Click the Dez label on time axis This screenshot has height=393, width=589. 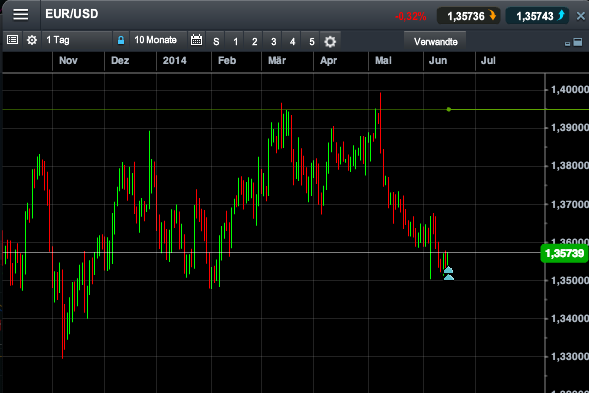click(x=120, y=60)
